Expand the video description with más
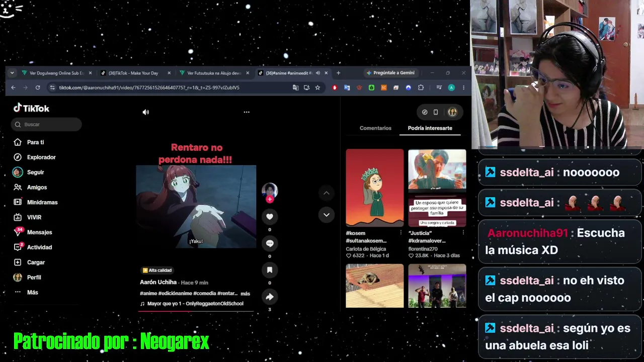 245,294
